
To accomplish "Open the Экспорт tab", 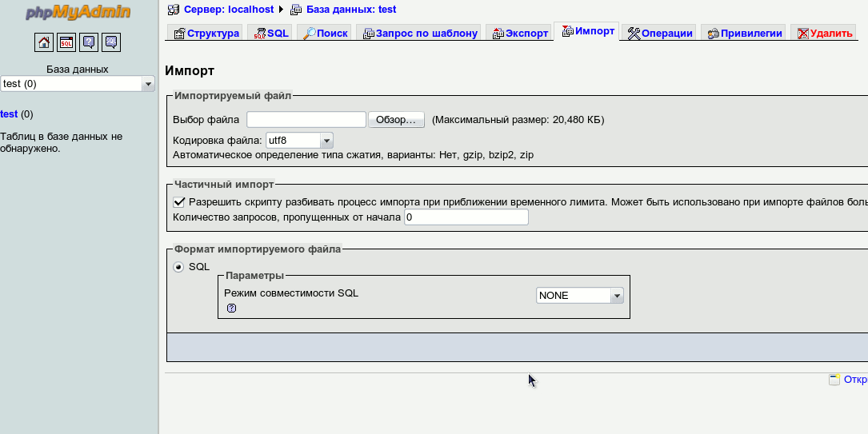I will pos(520,33).
